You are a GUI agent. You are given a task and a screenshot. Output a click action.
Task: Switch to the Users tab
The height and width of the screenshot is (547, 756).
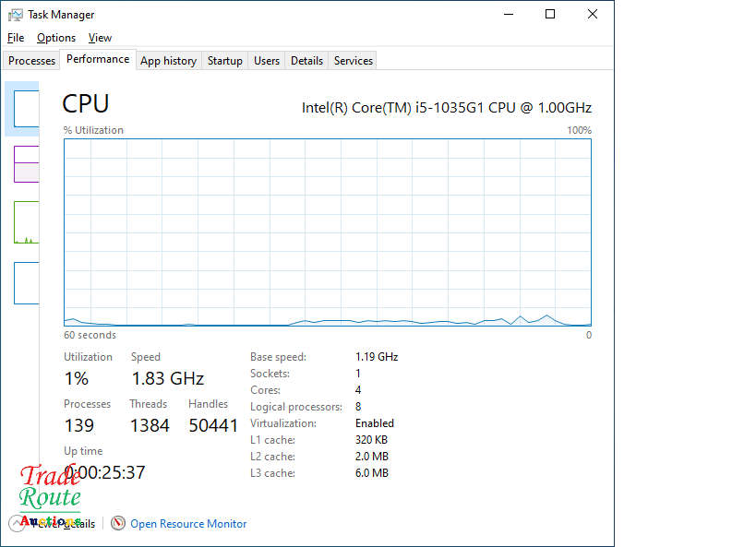(x=267, y=61)
